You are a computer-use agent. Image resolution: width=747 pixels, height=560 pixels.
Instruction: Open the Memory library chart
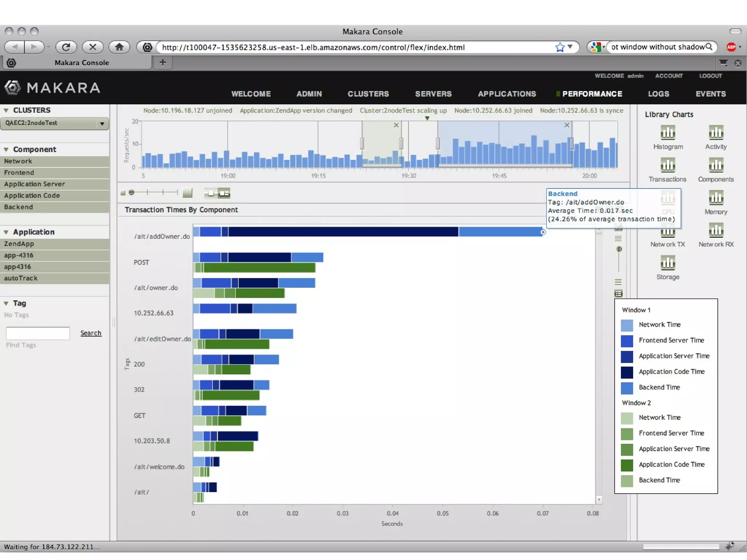click(716, 198)
